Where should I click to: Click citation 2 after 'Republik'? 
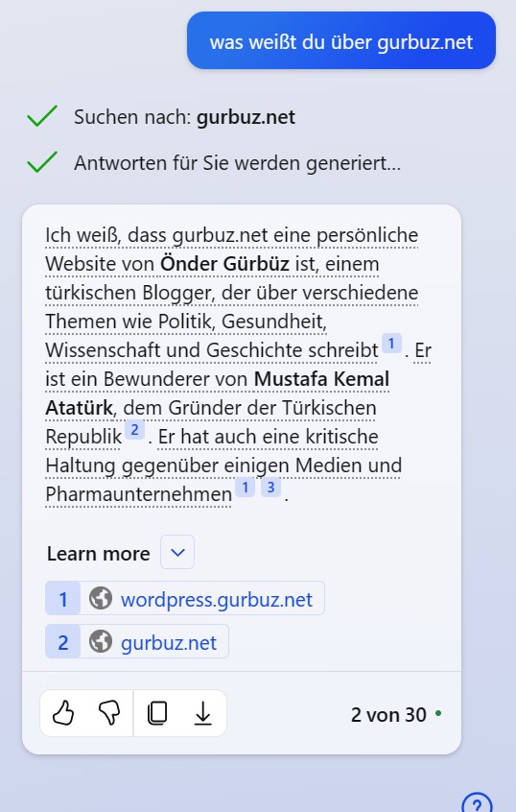(134, 430)
